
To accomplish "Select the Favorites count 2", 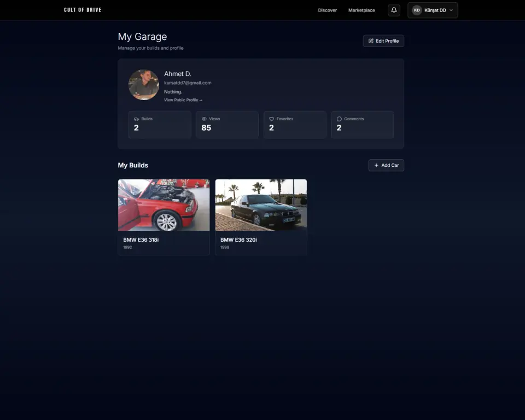I will pyautogui.click(x=272, y=127).
